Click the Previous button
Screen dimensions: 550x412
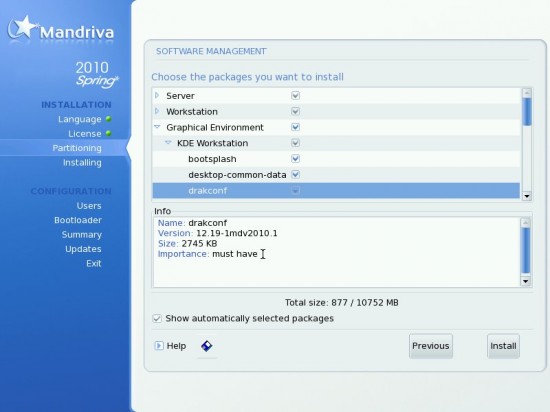point(431,346)
